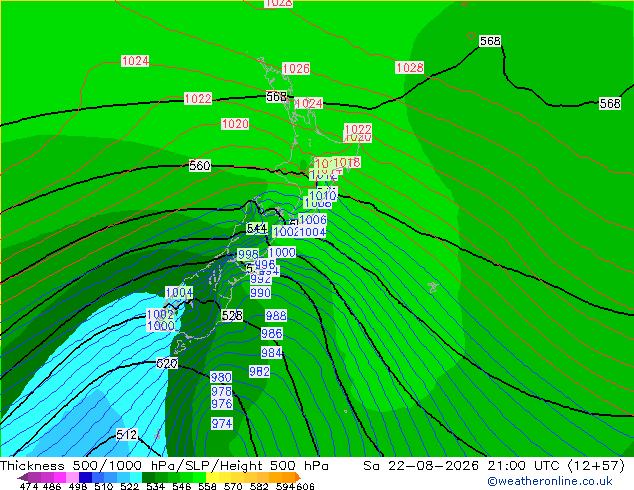Image resolution: width=634 pixels, height=490 pixels.
Task: Click the 1004 label next to 1006
Action: coord(313,232)
